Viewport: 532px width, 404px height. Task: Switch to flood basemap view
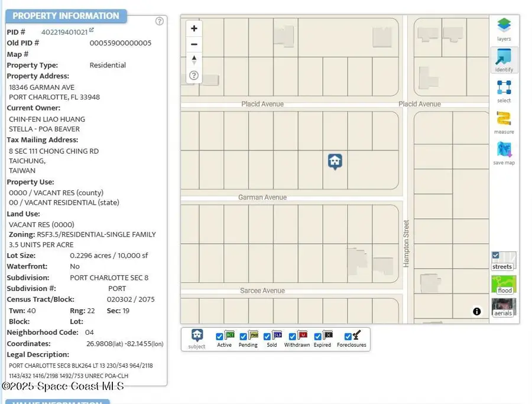[504, 284]
